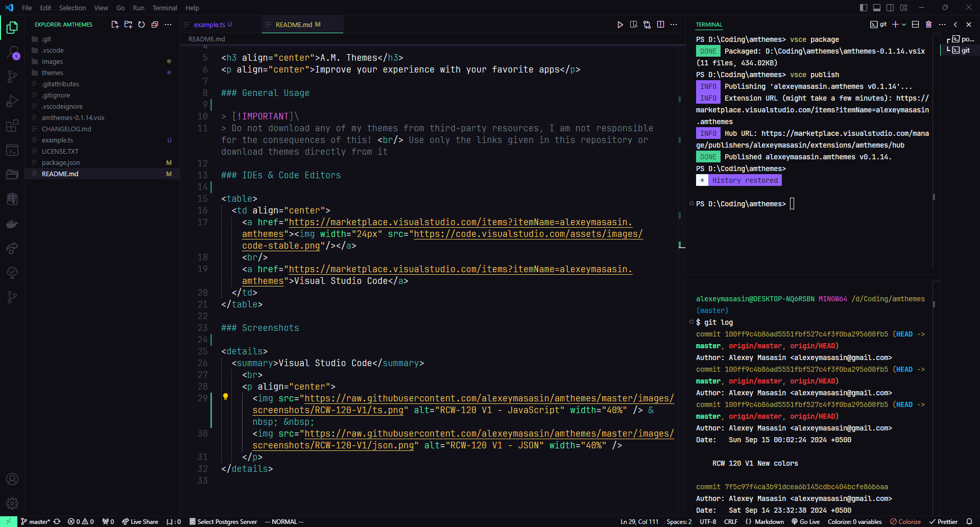Create a new file in Explorer

pos(115,25)
